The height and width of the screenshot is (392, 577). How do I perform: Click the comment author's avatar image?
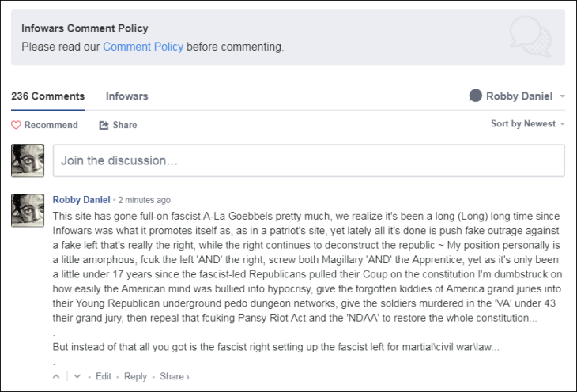tap(28, 210)
